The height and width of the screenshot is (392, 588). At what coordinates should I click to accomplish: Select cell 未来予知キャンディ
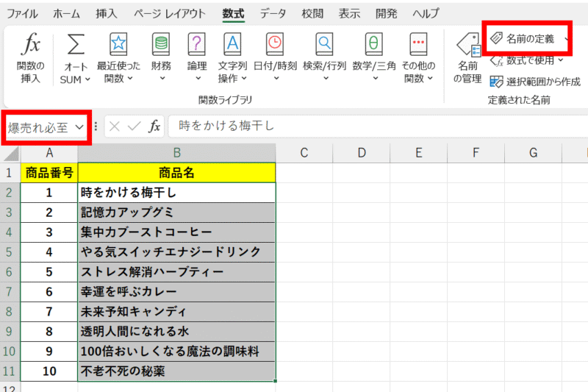coord(176,312)
